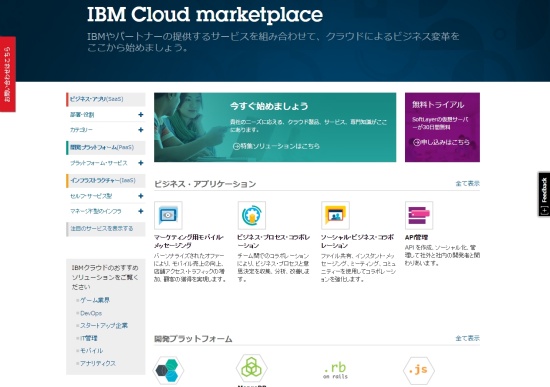The width and height of the screenshot is (550, 387).
Task: Click the three blue hexagons platform icon
Action: [168, 370]
